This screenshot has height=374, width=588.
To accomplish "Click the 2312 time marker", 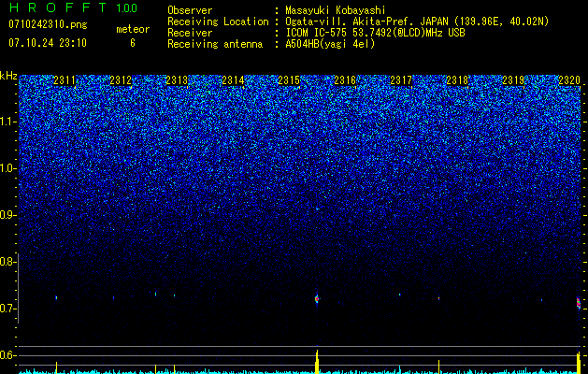I will (121, 80).
